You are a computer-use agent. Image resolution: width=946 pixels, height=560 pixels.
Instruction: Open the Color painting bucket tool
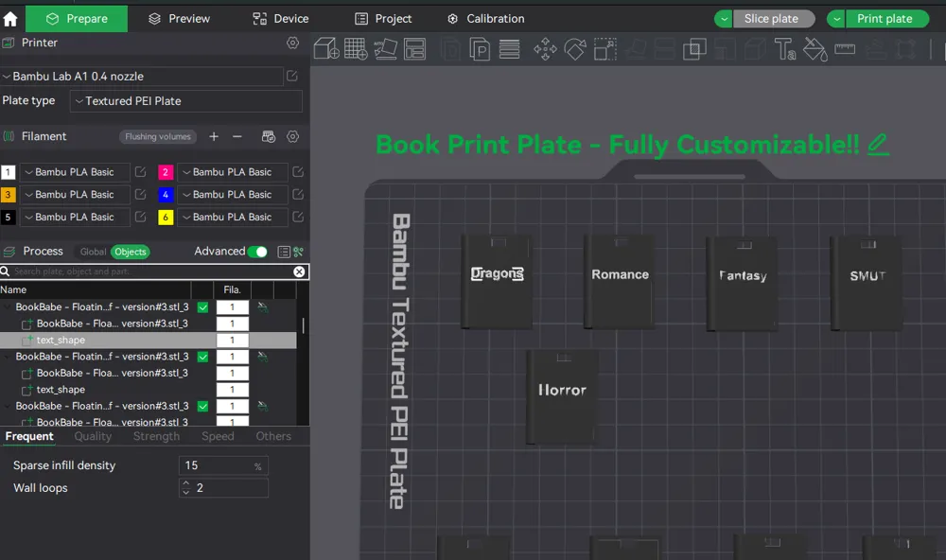click(x=815, y=49)
